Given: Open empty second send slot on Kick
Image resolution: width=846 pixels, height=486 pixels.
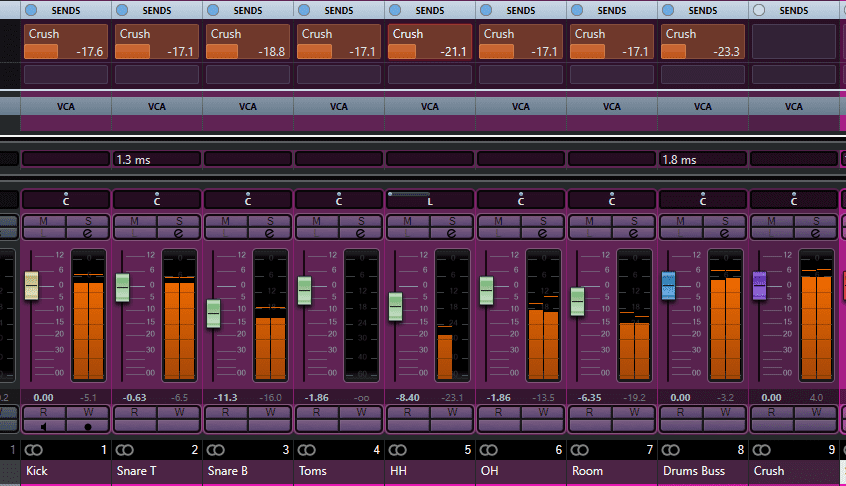Looking at the screenshot, I should (66, 74).
